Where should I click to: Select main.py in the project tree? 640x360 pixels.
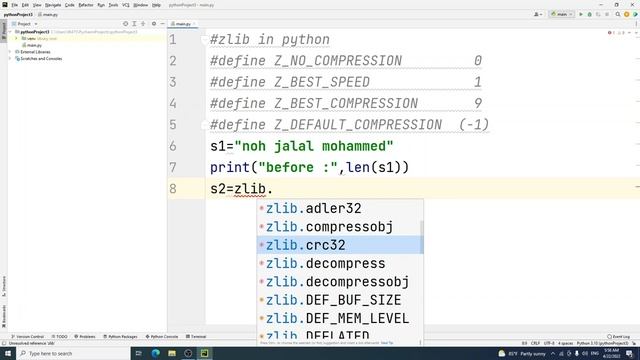point(32,45)
